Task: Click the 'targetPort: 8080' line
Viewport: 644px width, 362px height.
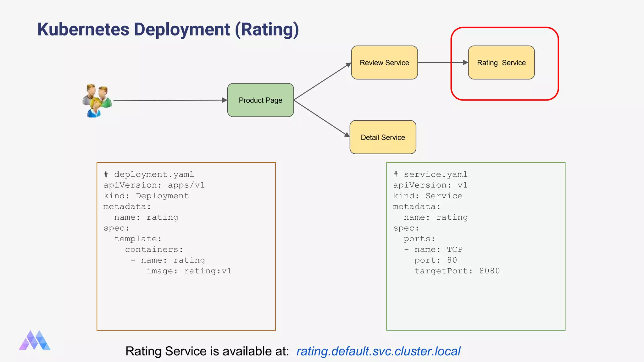Action: (x=457, y=271)
